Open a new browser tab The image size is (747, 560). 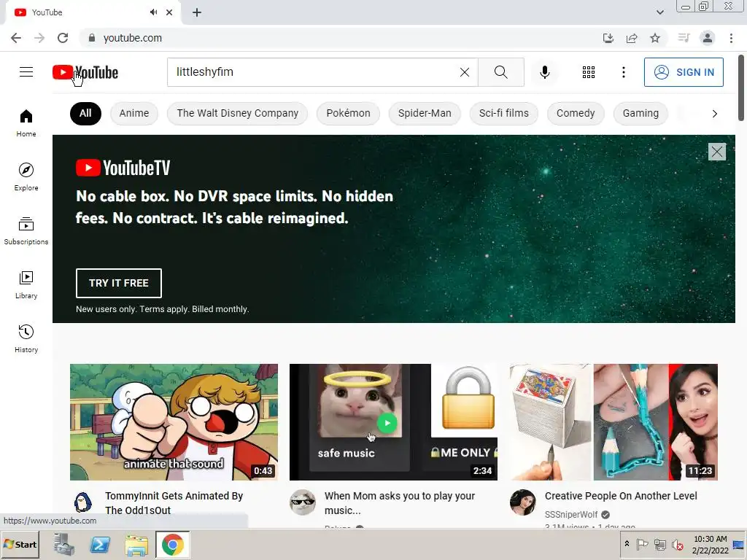point(197,12)
